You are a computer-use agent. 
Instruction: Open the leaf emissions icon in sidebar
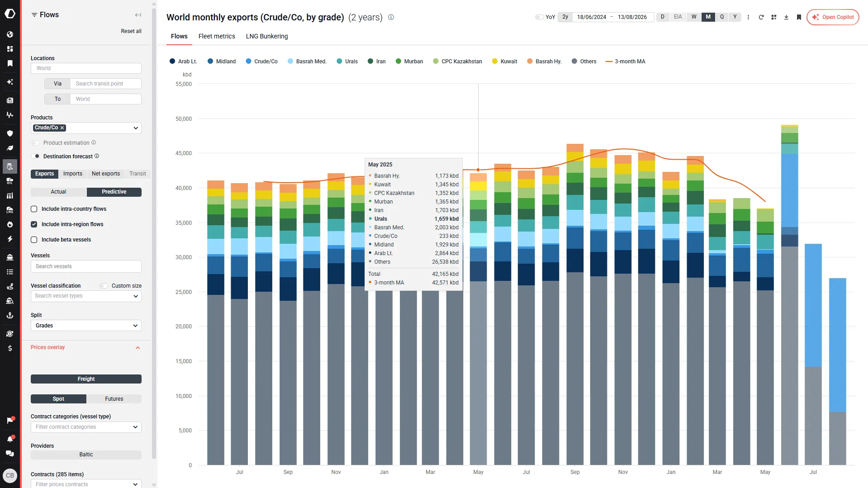pyautogui.click(x=10, y=148)
